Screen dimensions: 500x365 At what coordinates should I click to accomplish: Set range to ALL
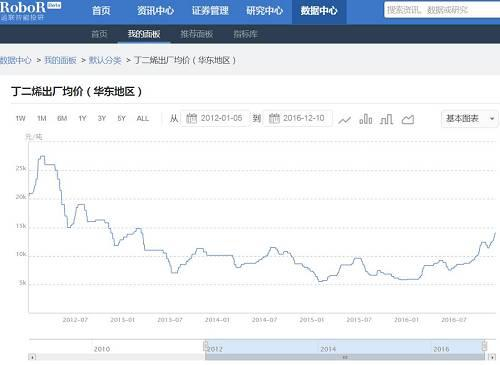[143, 118]
